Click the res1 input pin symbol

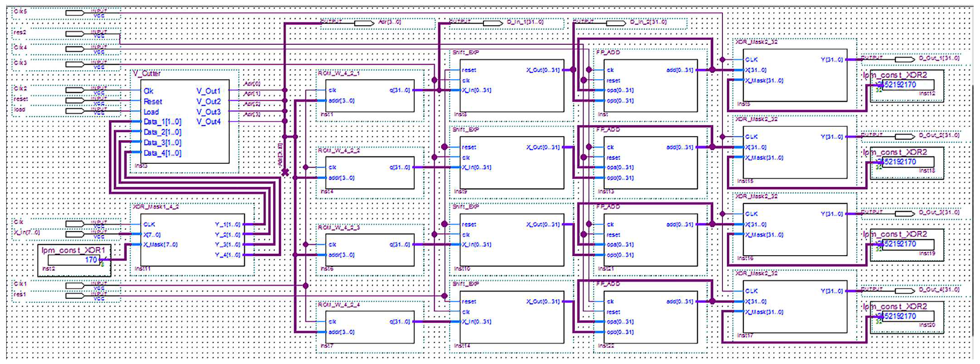pyautogui.click(x=75, y=296)
